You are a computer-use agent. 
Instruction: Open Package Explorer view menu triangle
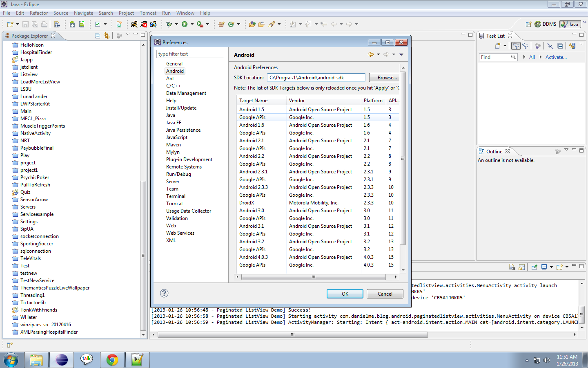point(128,34)
